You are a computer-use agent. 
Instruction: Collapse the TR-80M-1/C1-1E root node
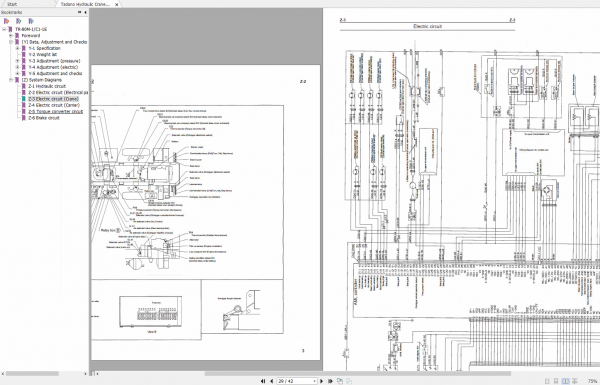pyautogui.click(x=5, y=29)
